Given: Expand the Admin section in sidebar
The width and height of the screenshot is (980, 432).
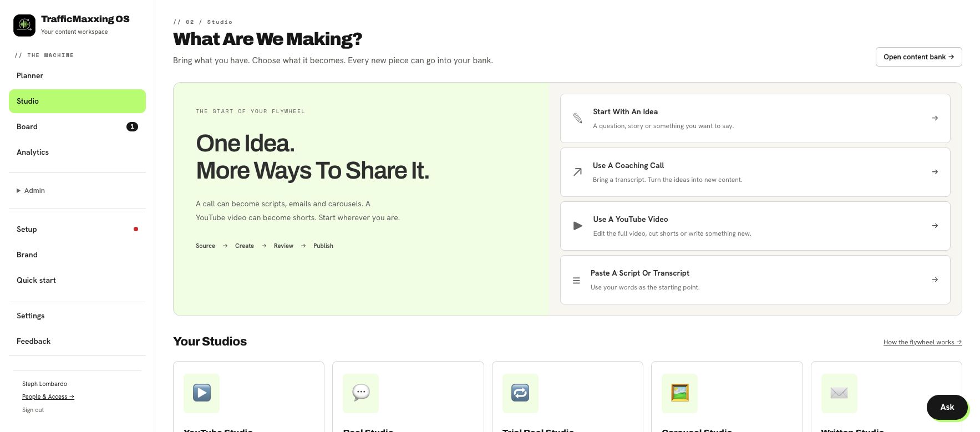Looking at the screenshot, I should click(31, 191).
